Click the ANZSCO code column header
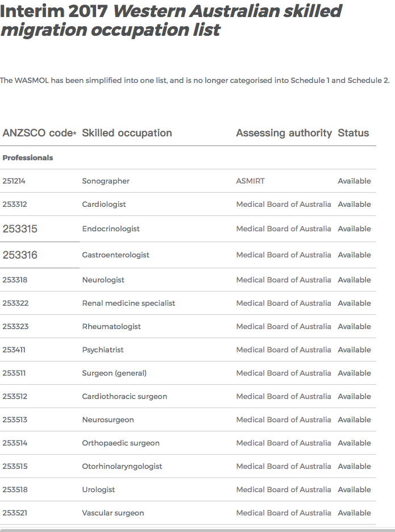 coord(39,133)
